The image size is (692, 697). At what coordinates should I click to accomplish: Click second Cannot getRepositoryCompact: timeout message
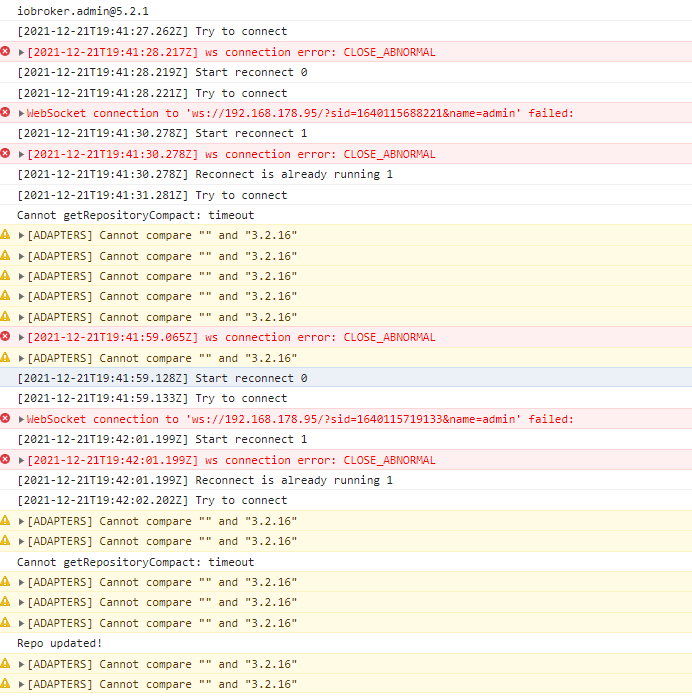tap(136, 562)
